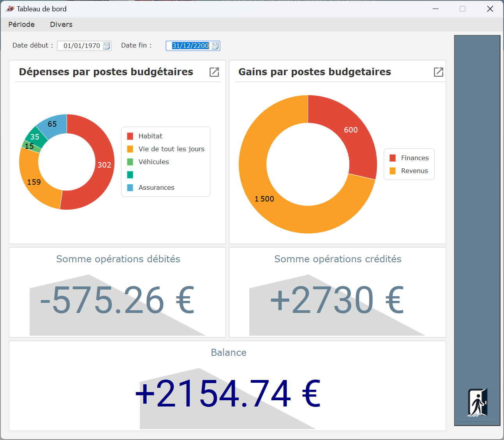
Task: Open the Divers menu
Action: click(x=61, y=25)
